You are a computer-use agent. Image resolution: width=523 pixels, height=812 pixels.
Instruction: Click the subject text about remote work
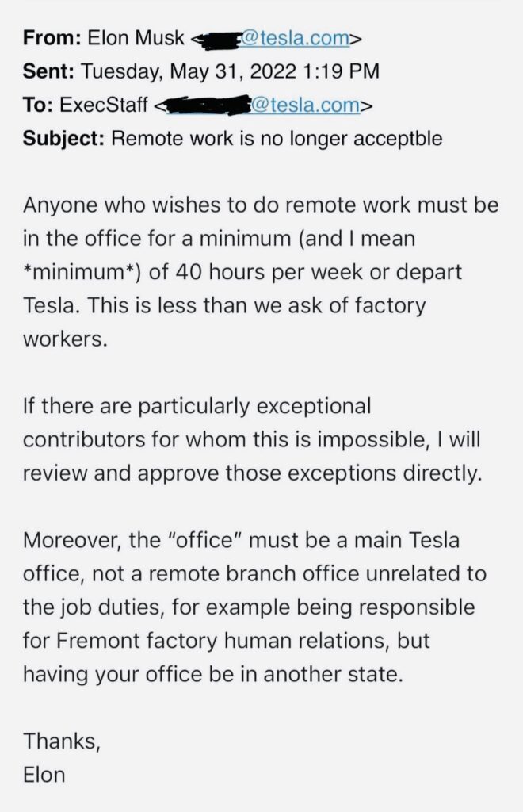pyautogui.click(x=277, y=139)
